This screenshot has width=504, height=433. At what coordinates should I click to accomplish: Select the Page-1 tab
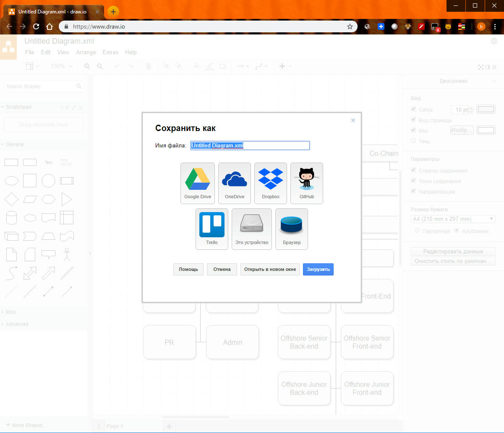click(x=115, y=426)
